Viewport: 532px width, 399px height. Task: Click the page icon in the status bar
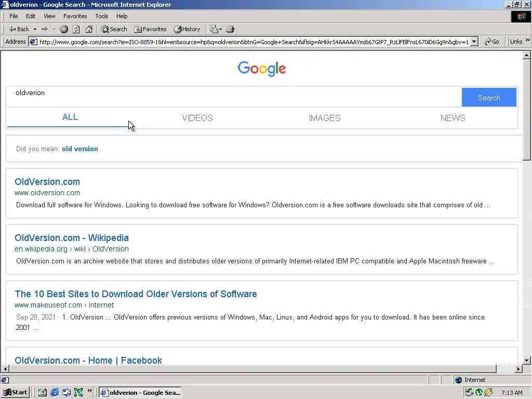(5, 380)
